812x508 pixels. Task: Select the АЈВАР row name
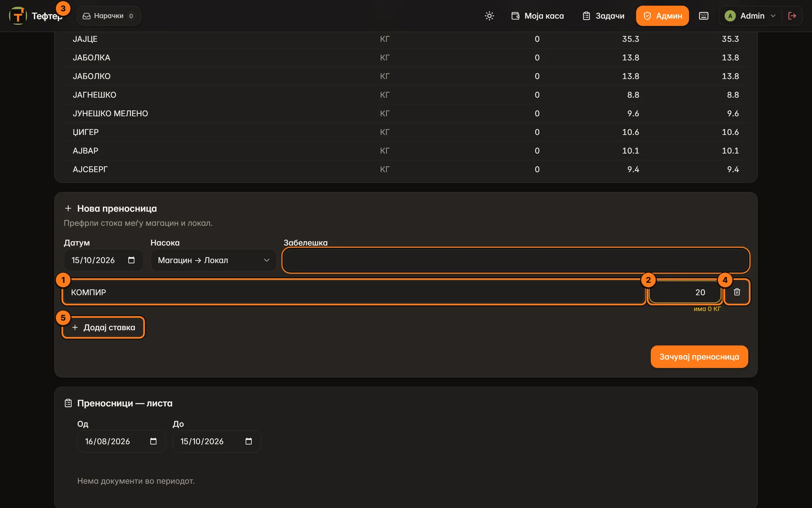[x=85, y=151]
